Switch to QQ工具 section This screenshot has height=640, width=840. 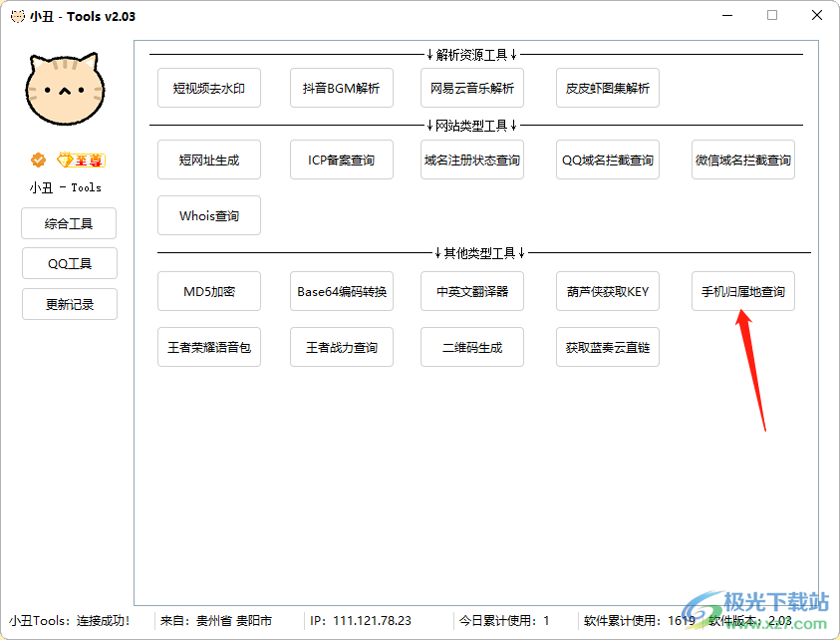(70, 263)
